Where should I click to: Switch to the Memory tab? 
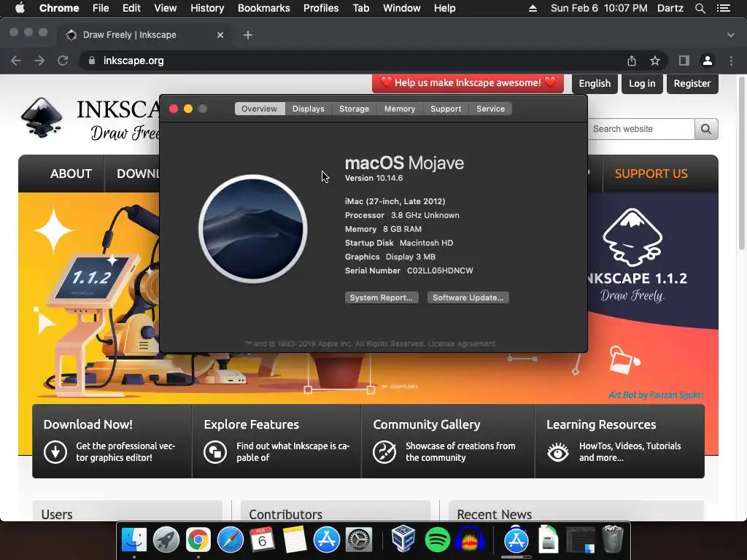400,109
